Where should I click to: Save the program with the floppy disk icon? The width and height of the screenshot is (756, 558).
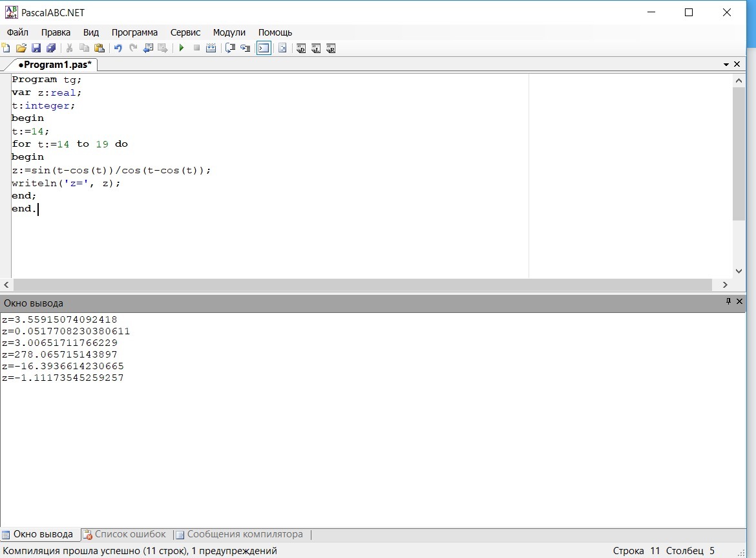click(x=36, y=48)
